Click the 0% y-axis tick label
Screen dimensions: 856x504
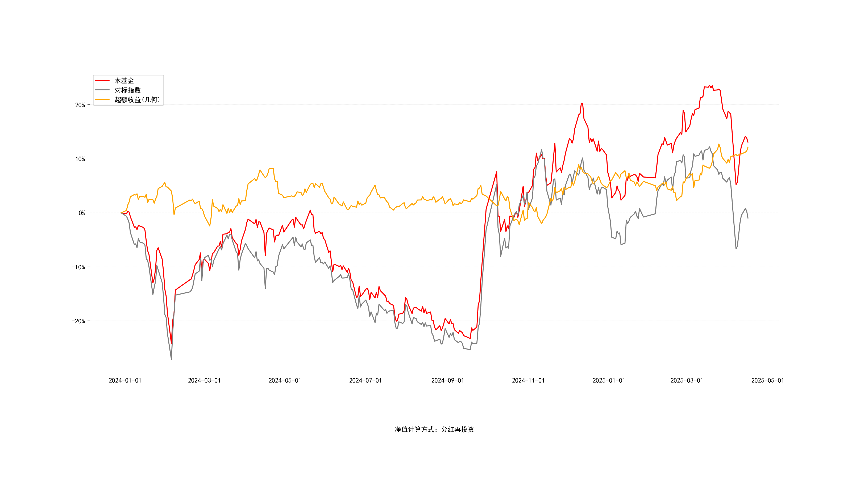click(x=82, y=213)
